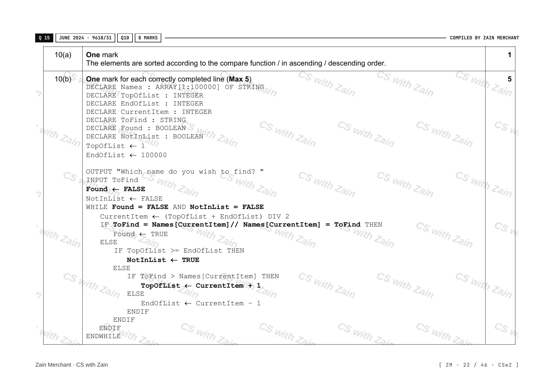Image resolution: width=555 pixels, height=392 pixels.
Task: Select the 10(b) question cell
Action: [x=63, y=208]
